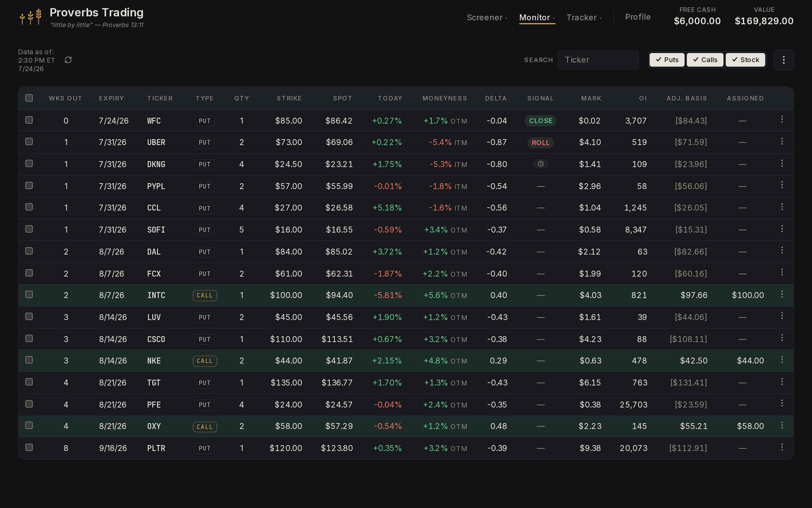
Task: Toggle the Stock filter
Action: coord(745,60)
